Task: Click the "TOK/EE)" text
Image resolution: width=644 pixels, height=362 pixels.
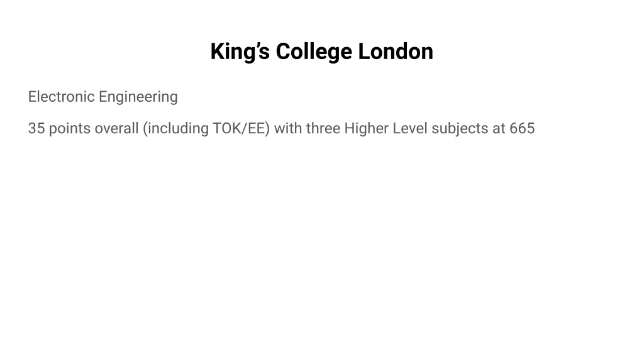Action: (x=241, y=129)
